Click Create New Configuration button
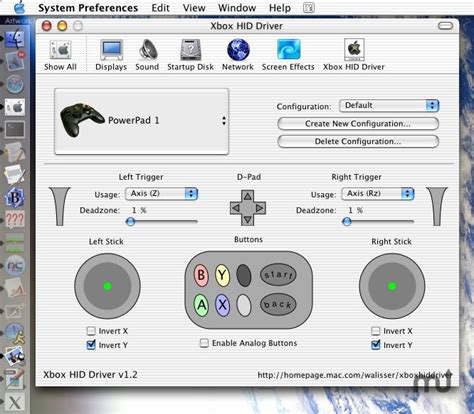This screenshot has height=414, width=474. 358,124
